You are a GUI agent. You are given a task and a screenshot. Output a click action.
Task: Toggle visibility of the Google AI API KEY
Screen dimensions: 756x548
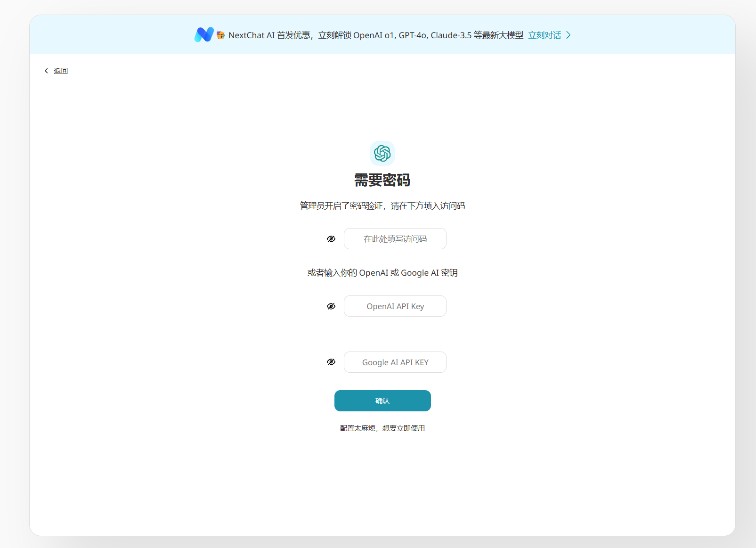point(331,362)
